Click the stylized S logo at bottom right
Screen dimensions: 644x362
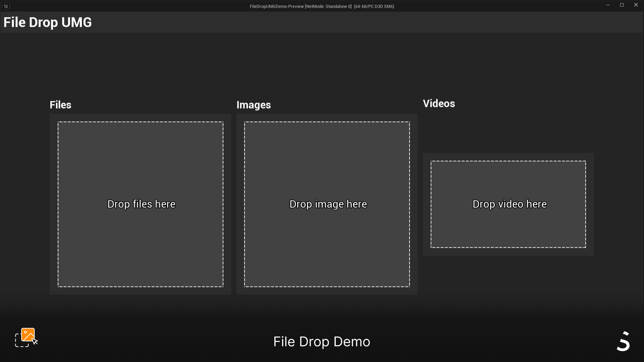(624, 341)
